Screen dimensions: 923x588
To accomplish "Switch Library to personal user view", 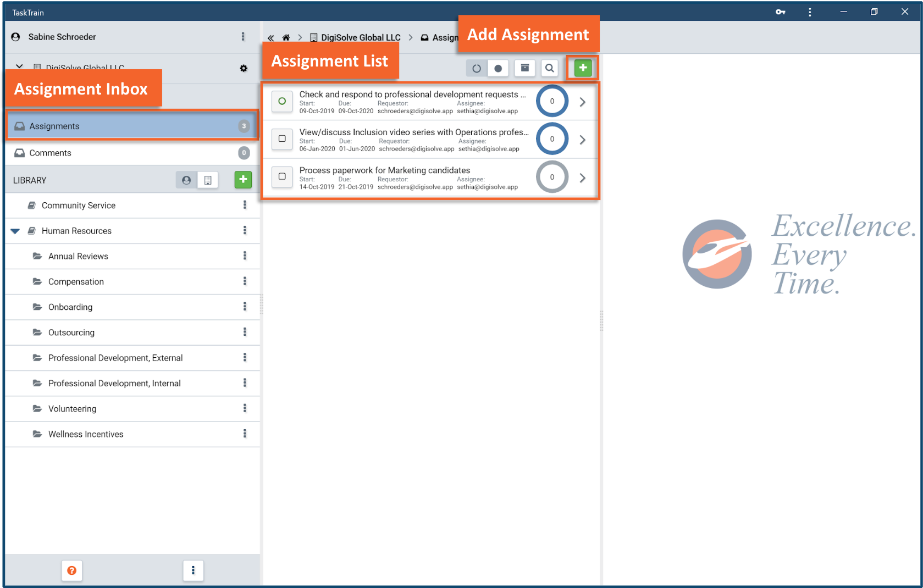I will pyautogui.click(x=186, y=180).
